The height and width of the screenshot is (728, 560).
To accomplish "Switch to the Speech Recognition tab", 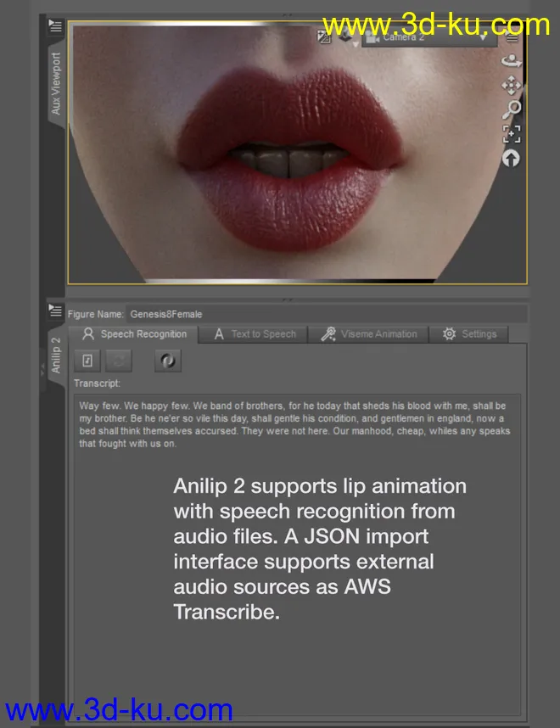I will [x=133, y=334].
